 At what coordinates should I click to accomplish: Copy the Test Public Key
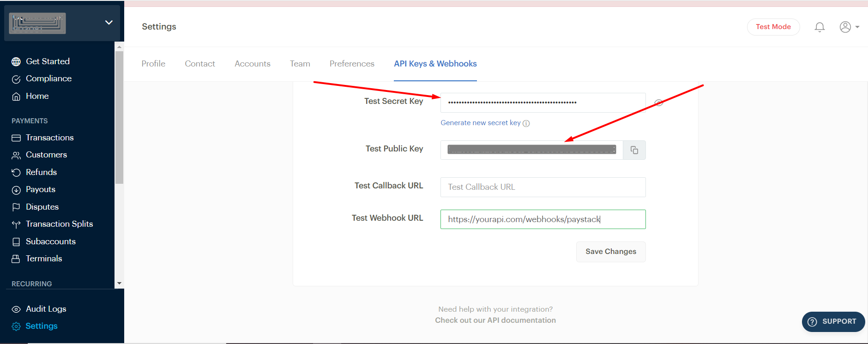tap(634, 150)
